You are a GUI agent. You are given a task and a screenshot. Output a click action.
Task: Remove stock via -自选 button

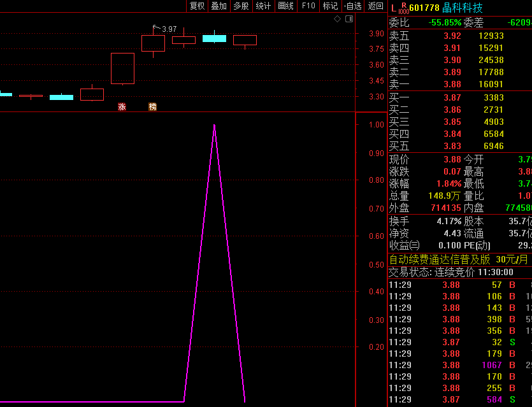click(352, 6)
